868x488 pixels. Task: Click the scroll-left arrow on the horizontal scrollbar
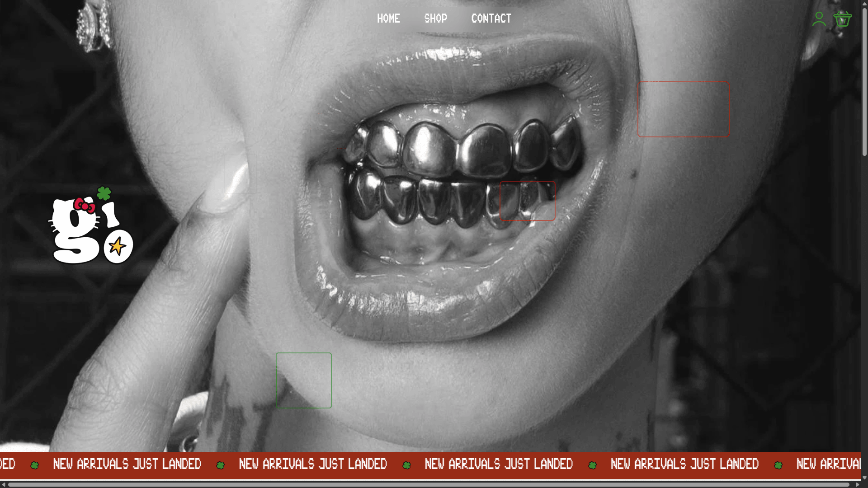tap(4, 484)
